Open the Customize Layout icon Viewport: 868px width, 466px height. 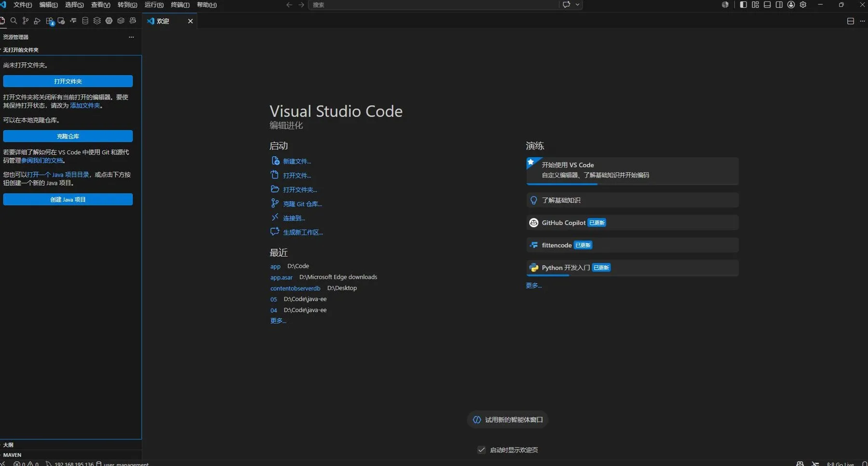tap(755, 5)
